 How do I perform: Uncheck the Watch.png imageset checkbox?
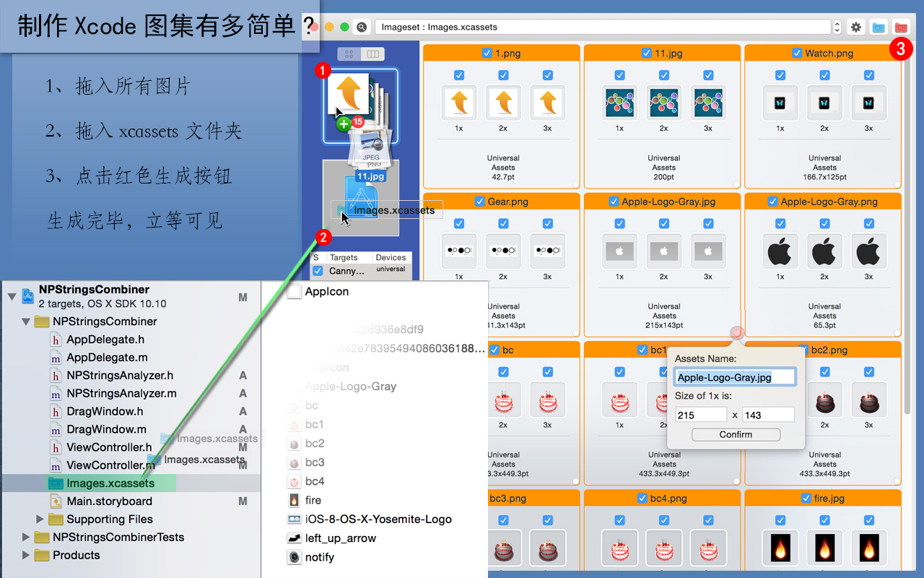797,53
